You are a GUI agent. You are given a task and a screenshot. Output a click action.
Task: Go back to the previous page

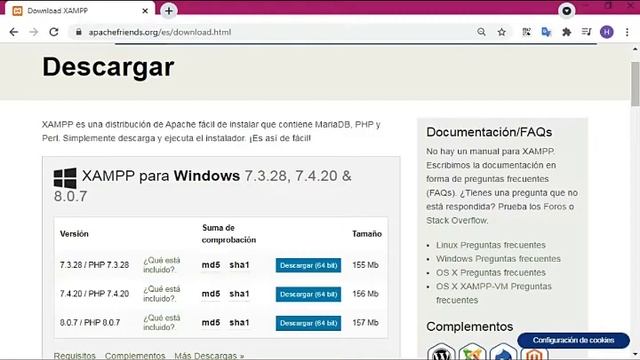point(14,32)
